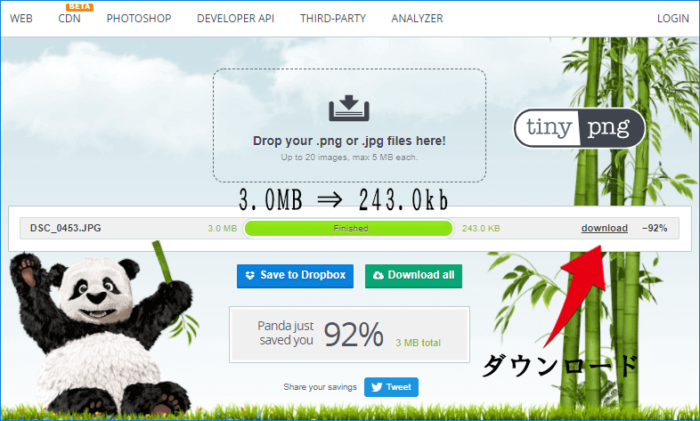Click the download tray icon in the drop zone

pos(348,108)
